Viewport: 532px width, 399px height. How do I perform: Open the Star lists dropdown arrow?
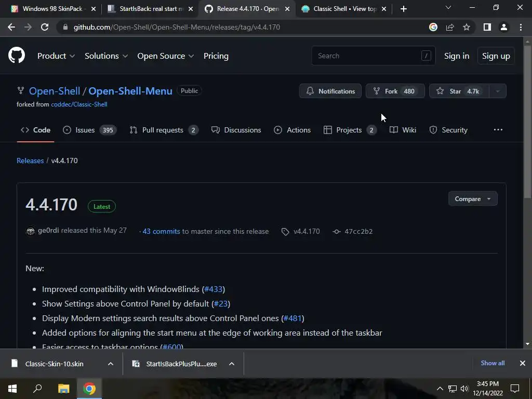click(x=498, y=91)
